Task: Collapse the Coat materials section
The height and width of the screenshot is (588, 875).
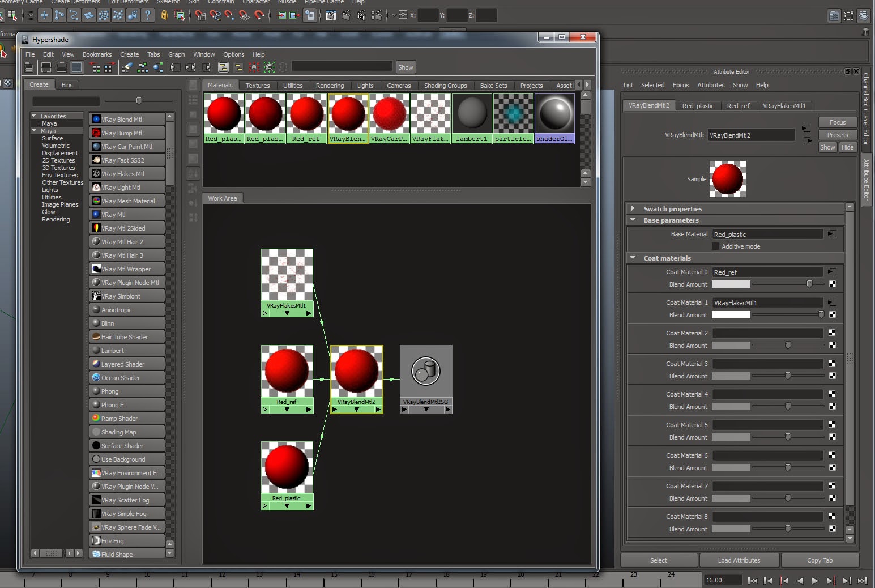Action: (x=633, y=258)
